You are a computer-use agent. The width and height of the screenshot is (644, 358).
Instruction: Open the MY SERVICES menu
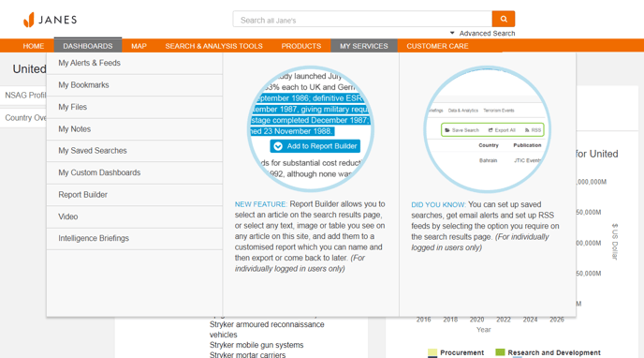pos(364,46)
